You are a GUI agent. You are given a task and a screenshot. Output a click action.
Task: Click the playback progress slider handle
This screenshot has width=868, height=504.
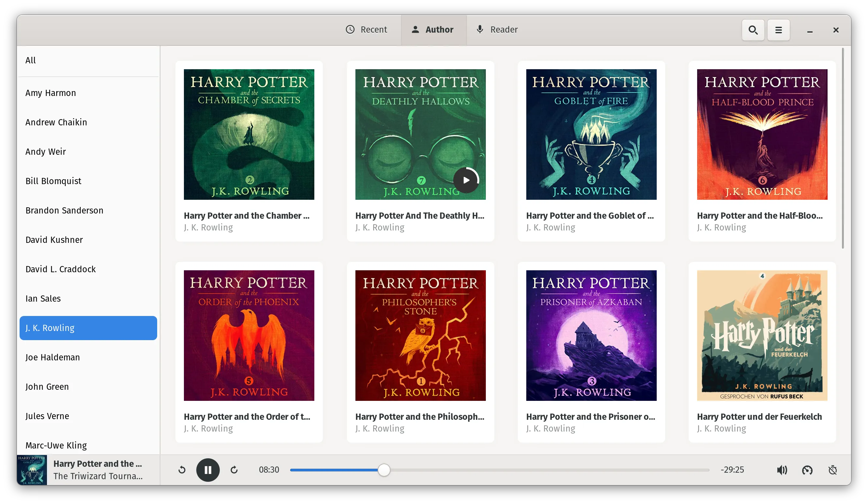tap(384, 470)
